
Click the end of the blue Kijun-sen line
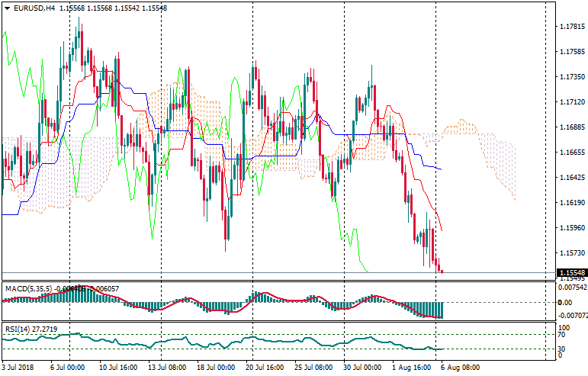pos(441,169)
